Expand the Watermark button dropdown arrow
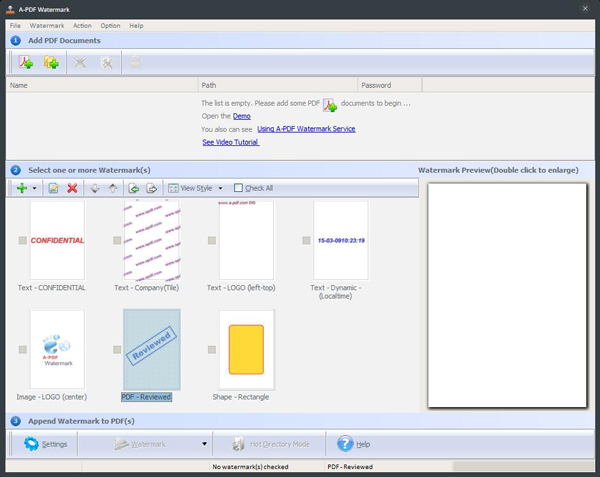Viewport: 600px width, 477px height. coord(204,444)
